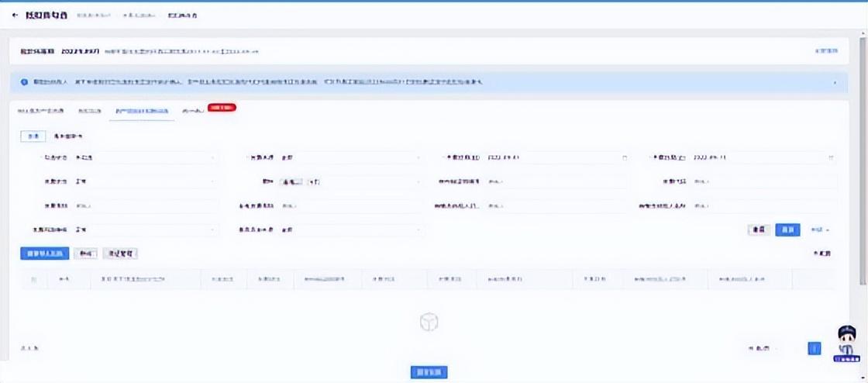Select the blue underlined active tab
The width and height of the screenshot is (868, 383).
[142, 111]
